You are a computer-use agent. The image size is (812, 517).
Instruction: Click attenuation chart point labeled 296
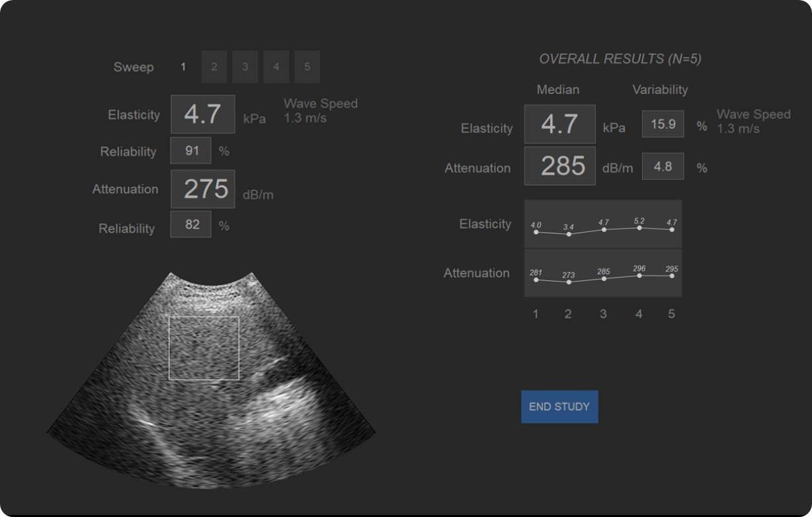click(x=639, y=275)
